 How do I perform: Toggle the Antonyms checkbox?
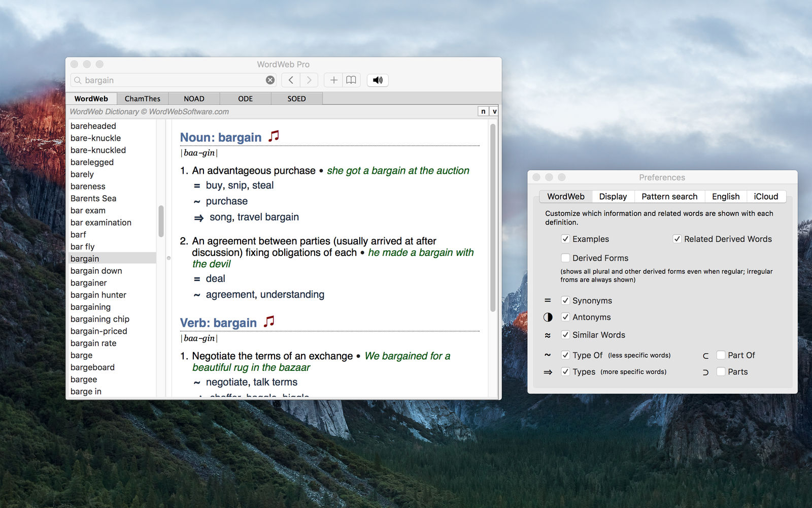[565, 317]
